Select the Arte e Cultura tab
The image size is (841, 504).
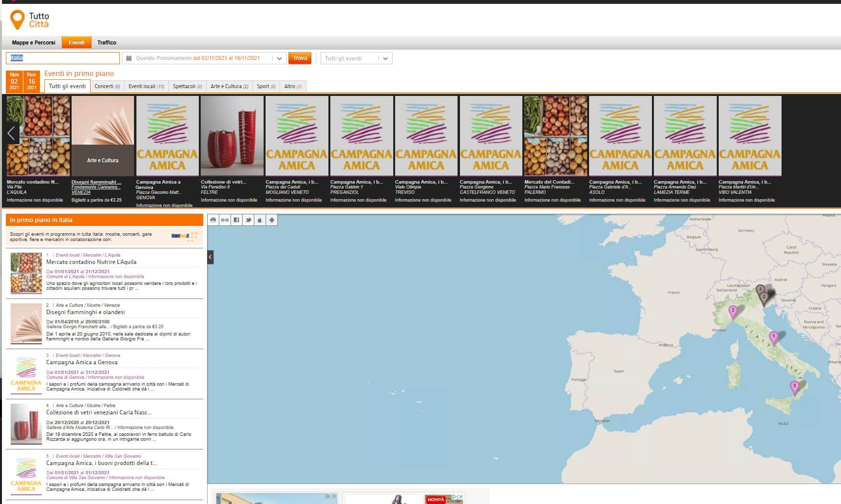pos(229,86)
